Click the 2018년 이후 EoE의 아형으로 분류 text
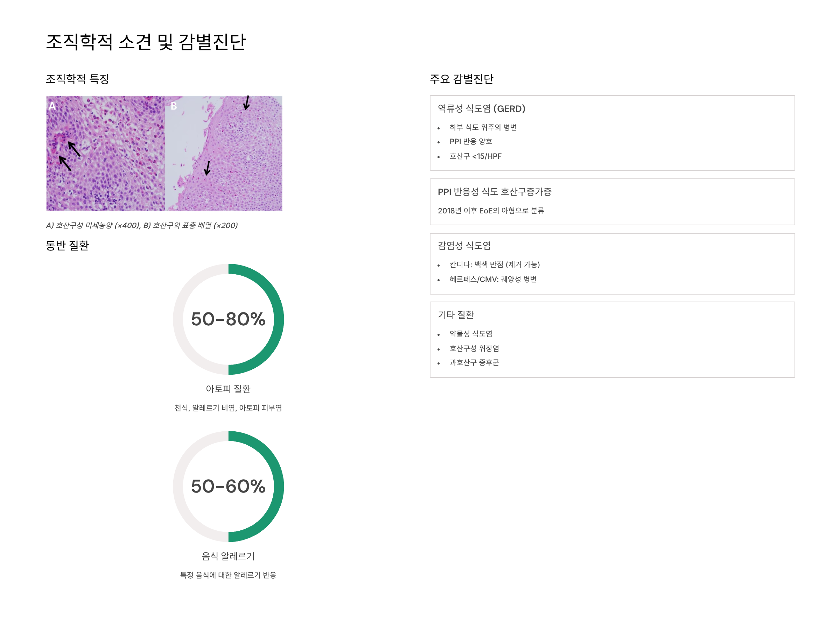The height and width of the screenshot is (622, 840). coord(491,211)
